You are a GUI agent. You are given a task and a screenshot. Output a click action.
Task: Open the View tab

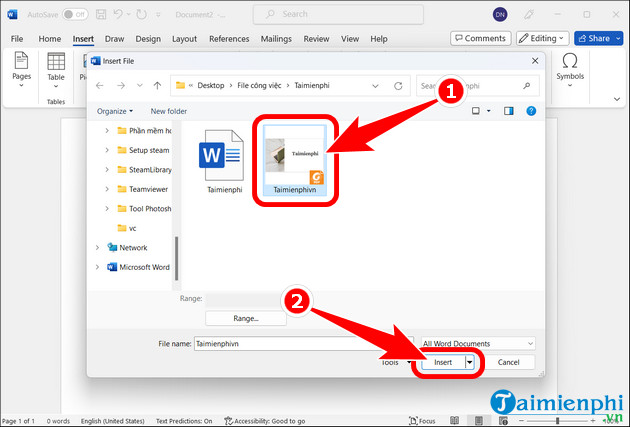click(x=350, y=39)
